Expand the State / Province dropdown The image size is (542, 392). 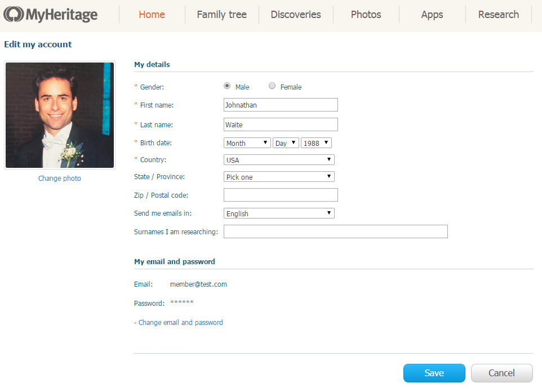pos(279,177)
